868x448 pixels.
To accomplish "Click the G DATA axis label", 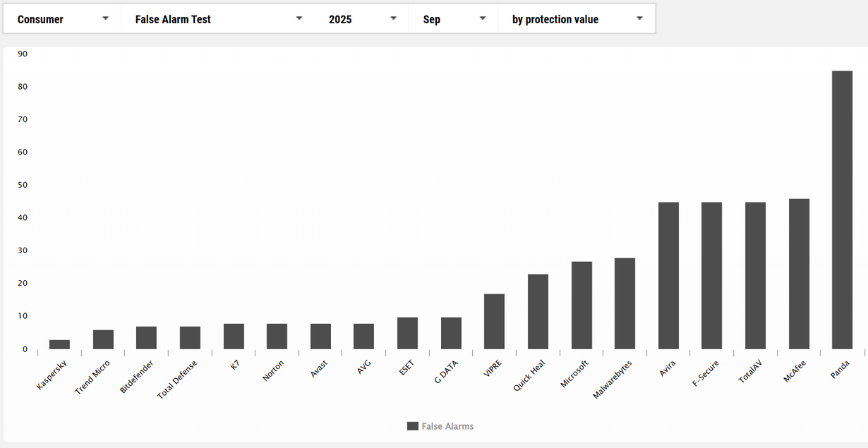I will [x=447, y=371].
